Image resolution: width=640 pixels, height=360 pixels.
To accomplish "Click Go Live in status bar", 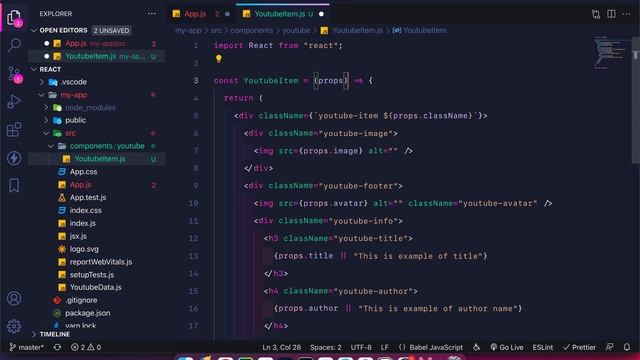I will [507, 347].
